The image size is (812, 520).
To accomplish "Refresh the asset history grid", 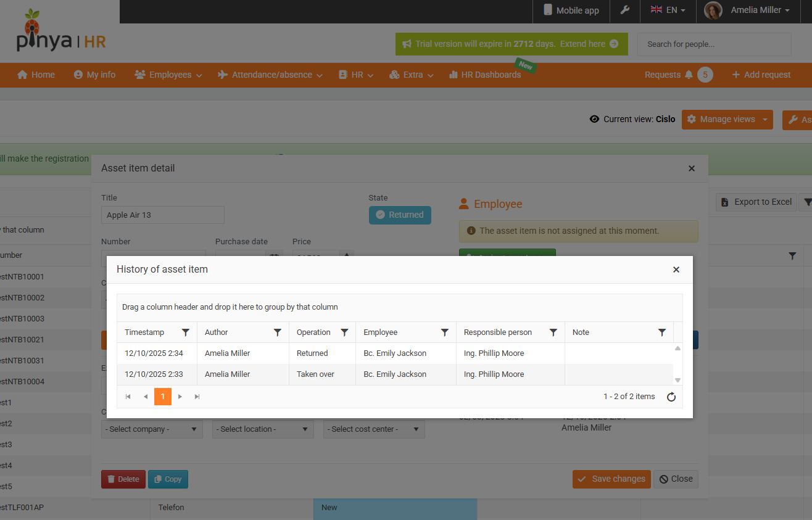I will [671, 397].
